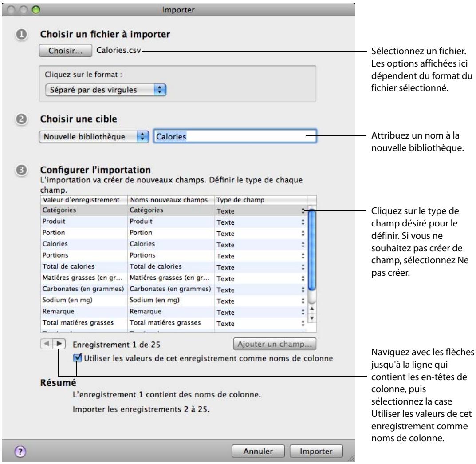Open field type dropdown for Portions row

[x=260, y=256]
